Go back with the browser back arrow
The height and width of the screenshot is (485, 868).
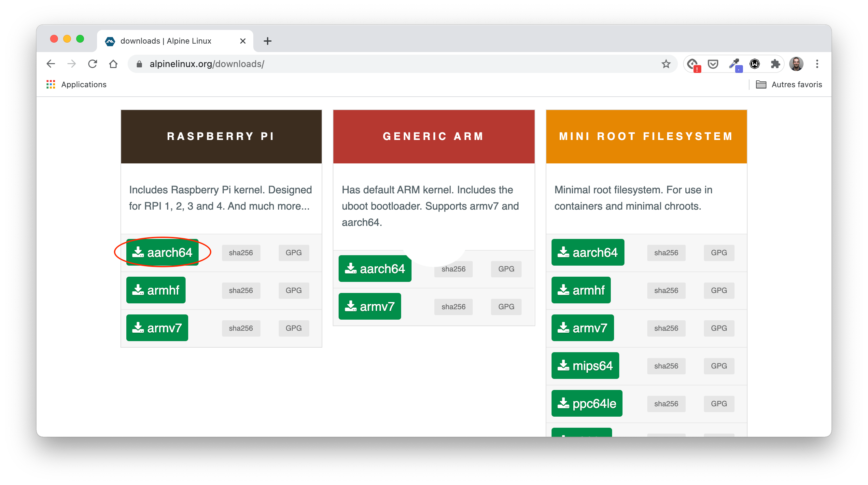pos(51,64)
